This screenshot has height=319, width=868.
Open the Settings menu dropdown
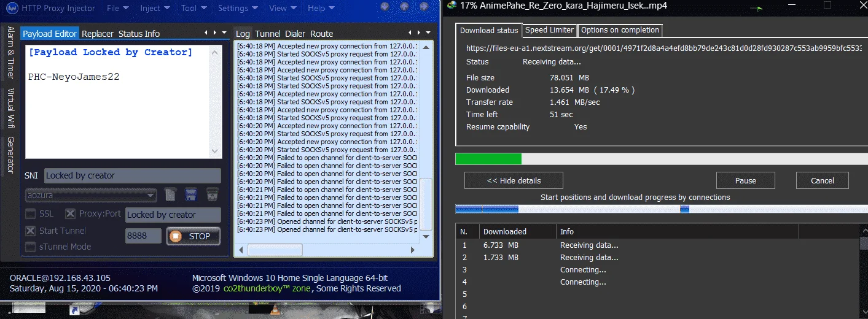pyautogui.click(x=237, y=8)
